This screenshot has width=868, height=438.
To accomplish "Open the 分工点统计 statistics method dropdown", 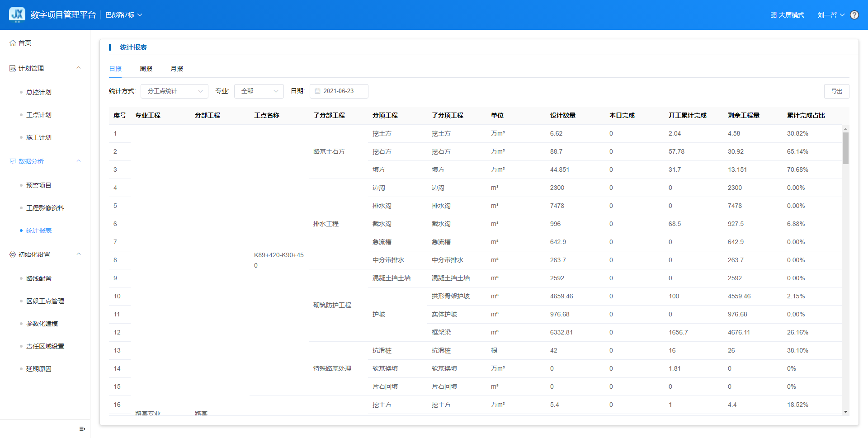I will 174,91.
